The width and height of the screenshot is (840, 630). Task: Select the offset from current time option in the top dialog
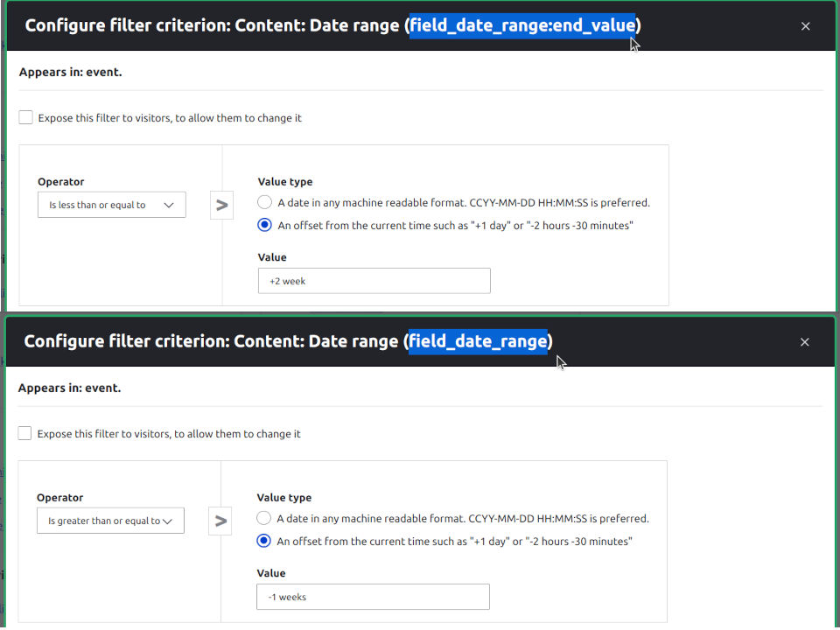coord(264,225)
